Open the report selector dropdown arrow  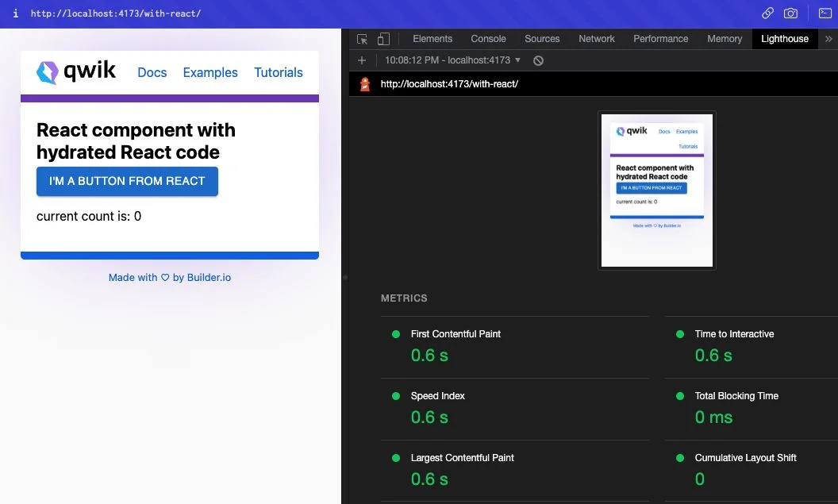(x=517, y=60)
